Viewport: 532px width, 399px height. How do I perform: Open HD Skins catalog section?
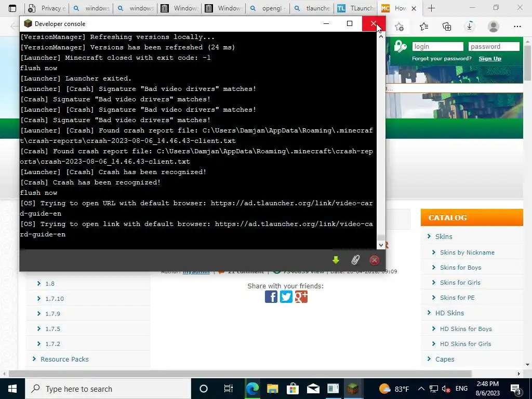tap(449, 313)
